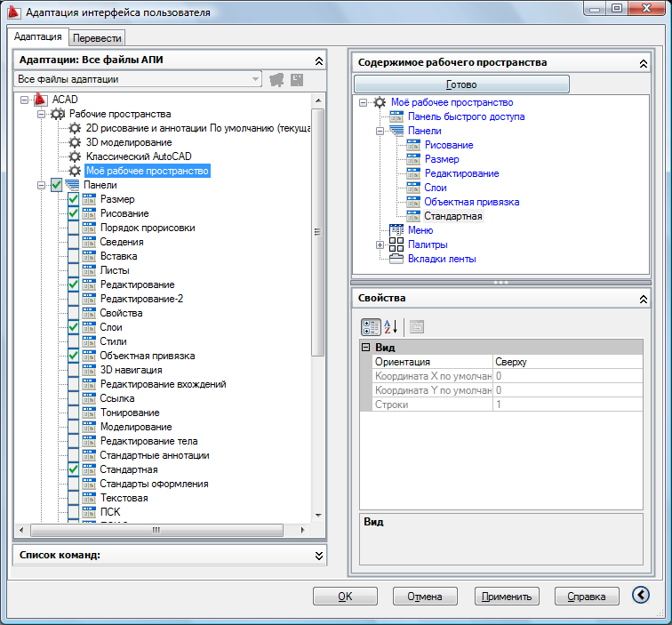Collapse the Свойства pane

point(644,300)
